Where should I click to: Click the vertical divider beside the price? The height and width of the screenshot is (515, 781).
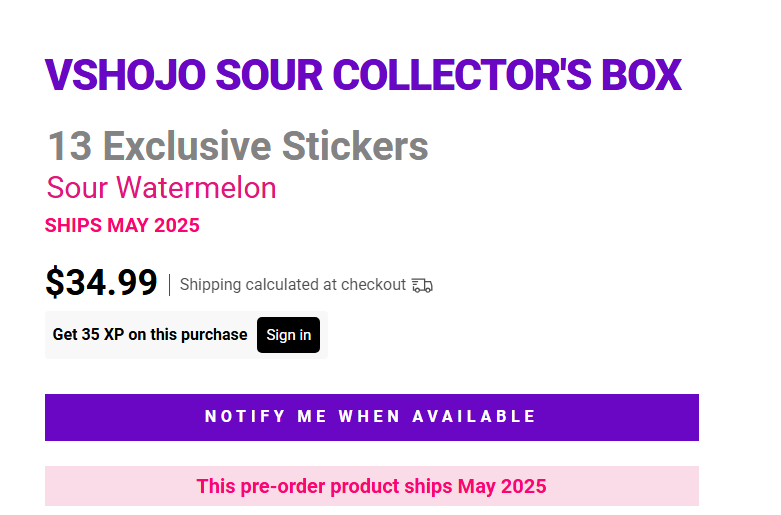tap(169, 285)
